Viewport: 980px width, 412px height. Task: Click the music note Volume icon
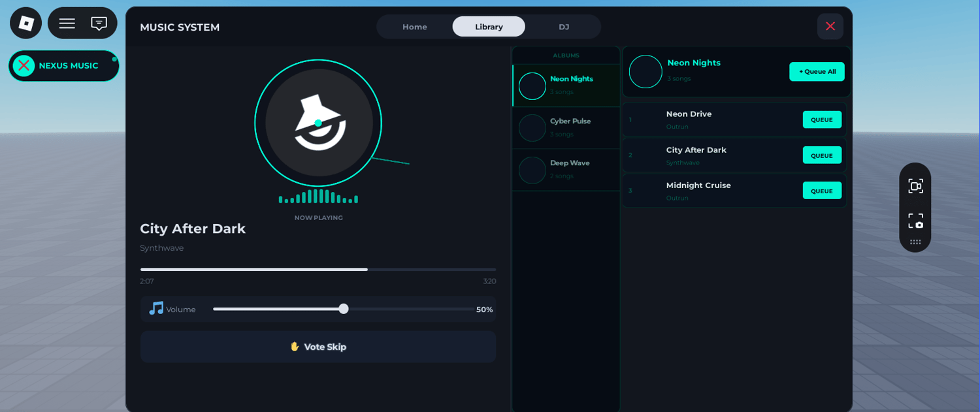(x=156, y=308)
